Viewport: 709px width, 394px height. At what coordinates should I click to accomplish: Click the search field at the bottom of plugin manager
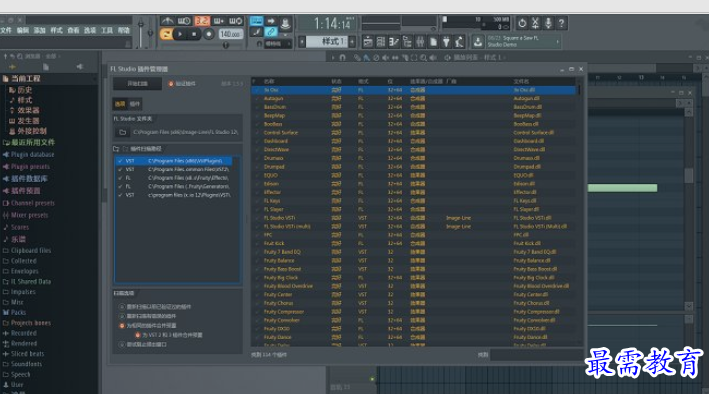tap(536, 355)
